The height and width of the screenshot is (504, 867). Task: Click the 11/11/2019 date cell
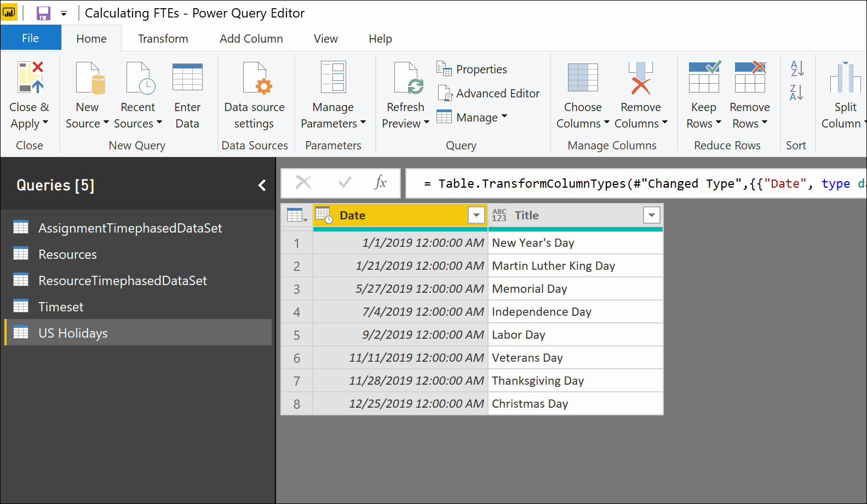pyautogui.click(x=400, y=358)
